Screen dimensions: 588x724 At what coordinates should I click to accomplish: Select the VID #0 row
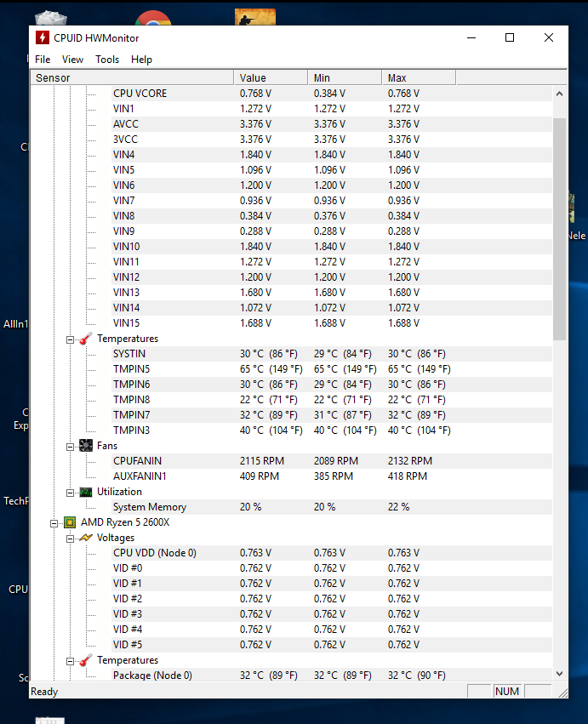332,568
